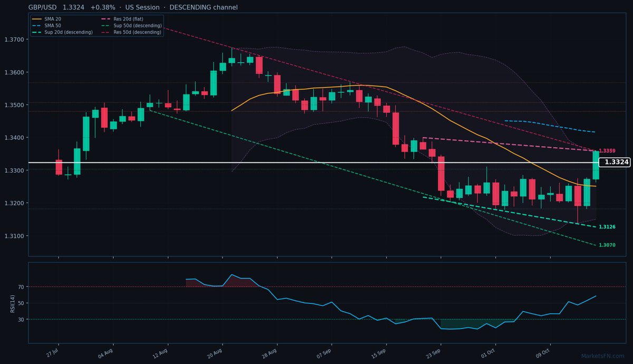
Task: Click the 1.3600 price axis label
Action: pos(14,72)
